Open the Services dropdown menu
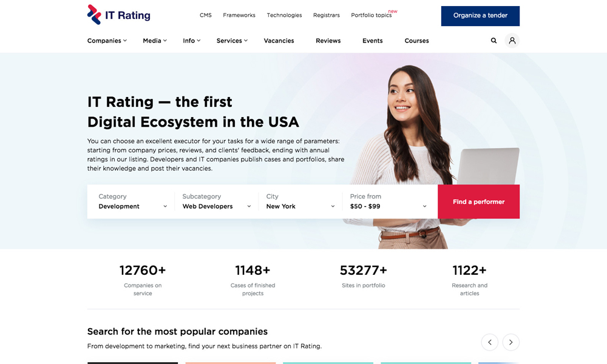Image resolution: width=607 pixels, height=364 pixels. [232, 41]
